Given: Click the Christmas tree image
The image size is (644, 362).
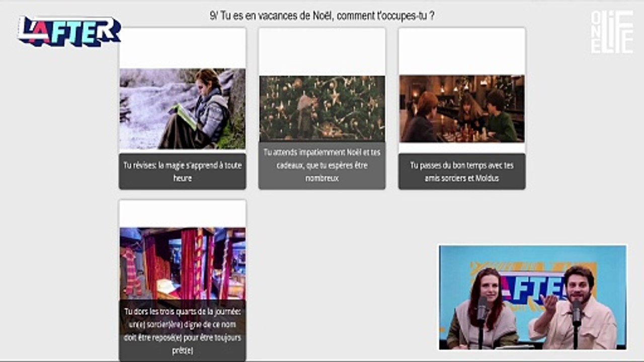Looking at the screenshot, I should pyautogui.click(x=322, y=108).
